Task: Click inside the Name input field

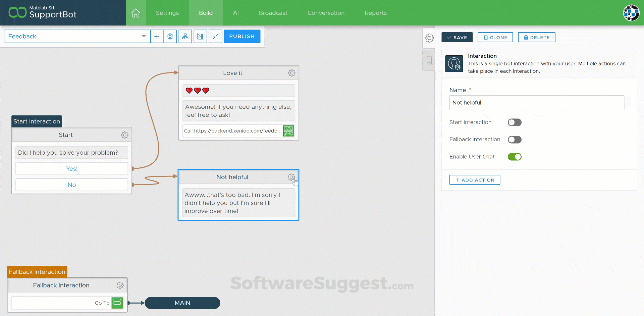Action: point(536,103)
